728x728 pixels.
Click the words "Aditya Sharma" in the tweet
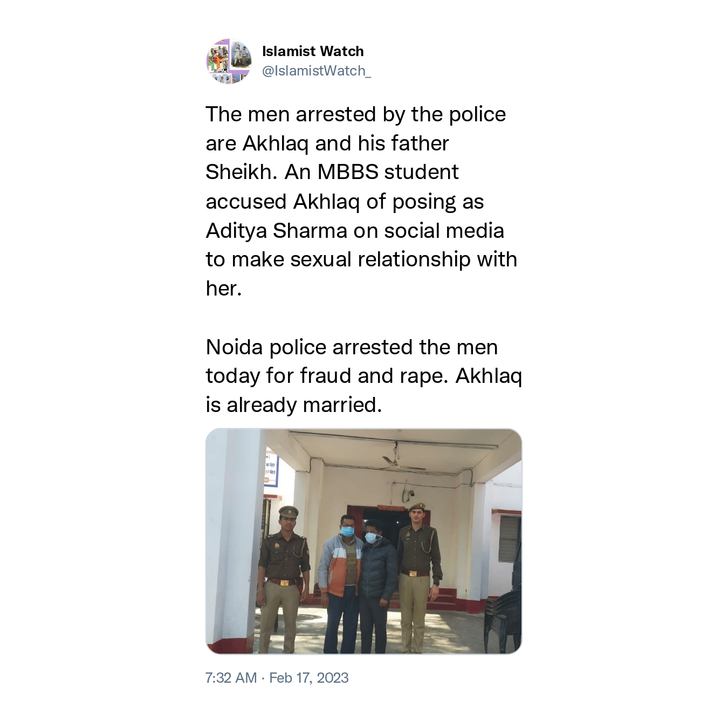tap(277, 230)
